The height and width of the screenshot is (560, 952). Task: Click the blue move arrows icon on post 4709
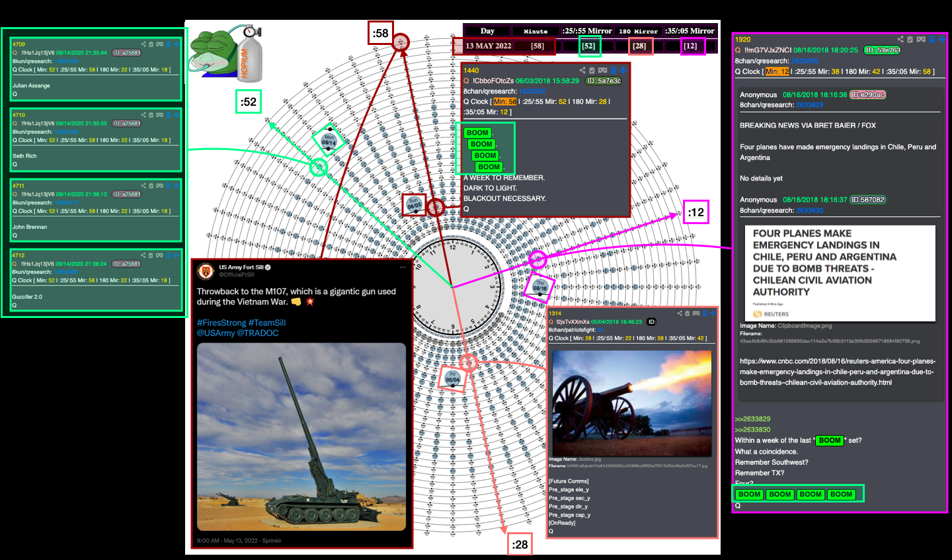pos(177,44)
